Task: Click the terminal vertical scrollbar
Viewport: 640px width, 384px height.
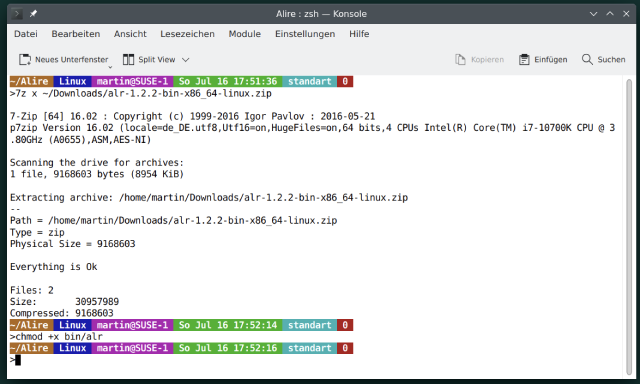Action: (629, 227)
